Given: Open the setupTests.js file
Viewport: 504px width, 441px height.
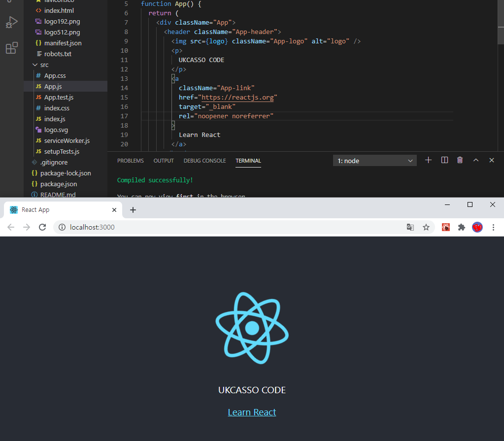Looking at the screenshot, I should [62, 151].
